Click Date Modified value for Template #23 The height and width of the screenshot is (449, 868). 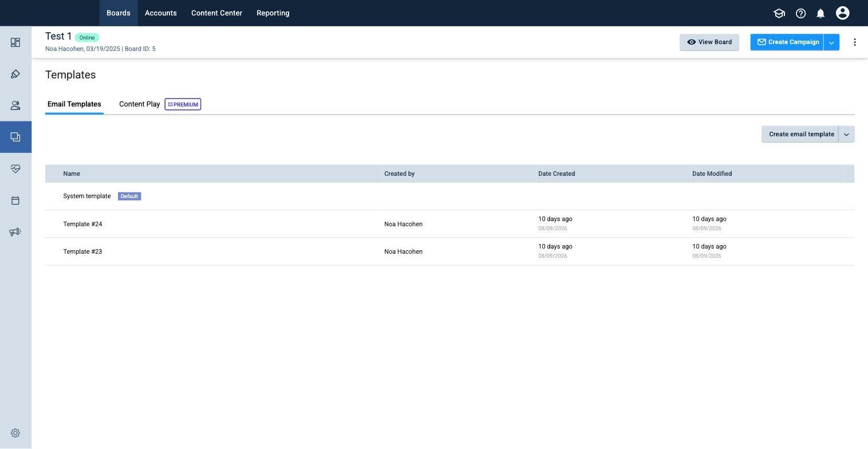click(x=709, y=251)
